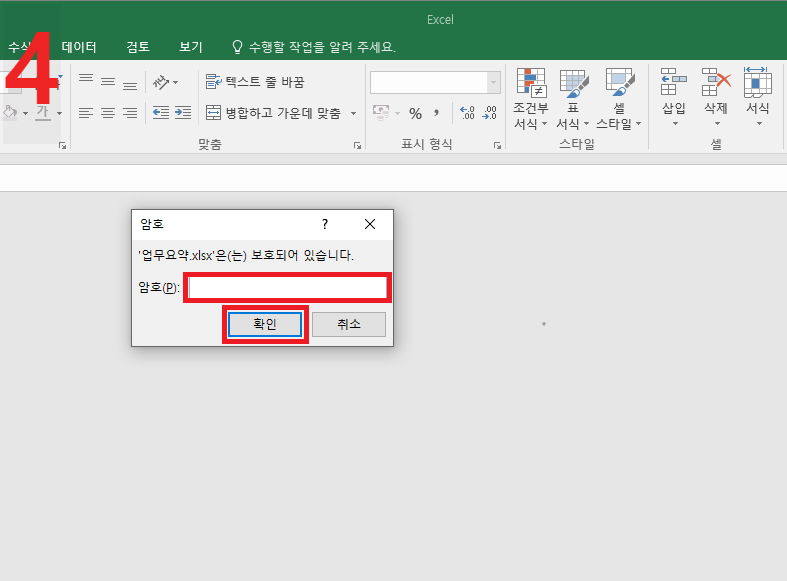787x581 pixels.
Task: Open orientation dropdown arrow
Action: coord(175,82)
